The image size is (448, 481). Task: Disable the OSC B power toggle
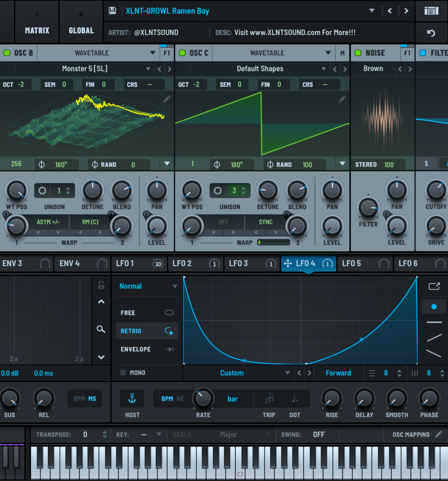click(x=7, y=53)
